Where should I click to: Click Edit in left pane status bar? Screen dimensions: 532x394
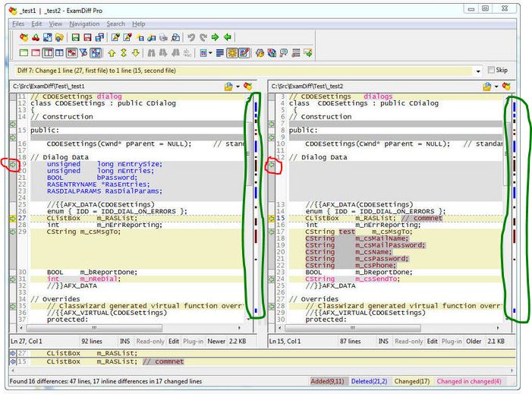click(x=173, y=341)
